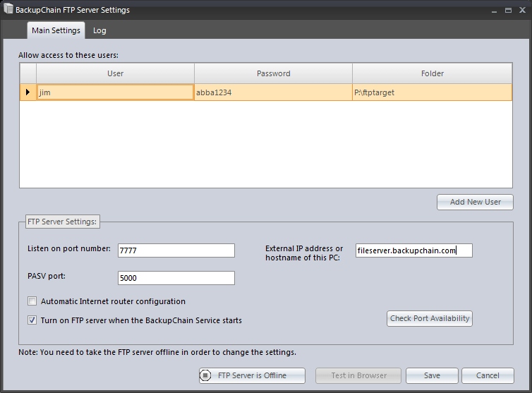This screenshot has height=393, width=532.
Task: Minimize the FTP Server Settings window
Action: pos(494,11)
